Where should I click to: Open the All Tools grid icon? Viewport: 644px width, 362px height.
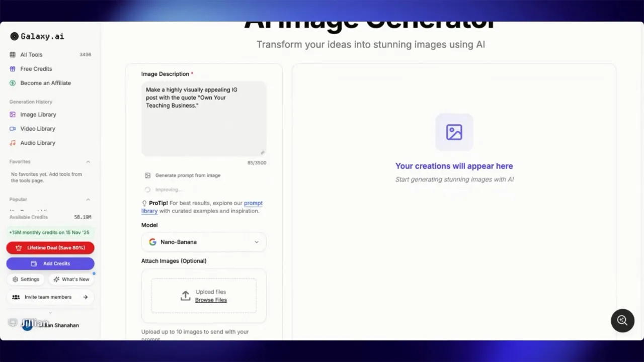[12, 54]
